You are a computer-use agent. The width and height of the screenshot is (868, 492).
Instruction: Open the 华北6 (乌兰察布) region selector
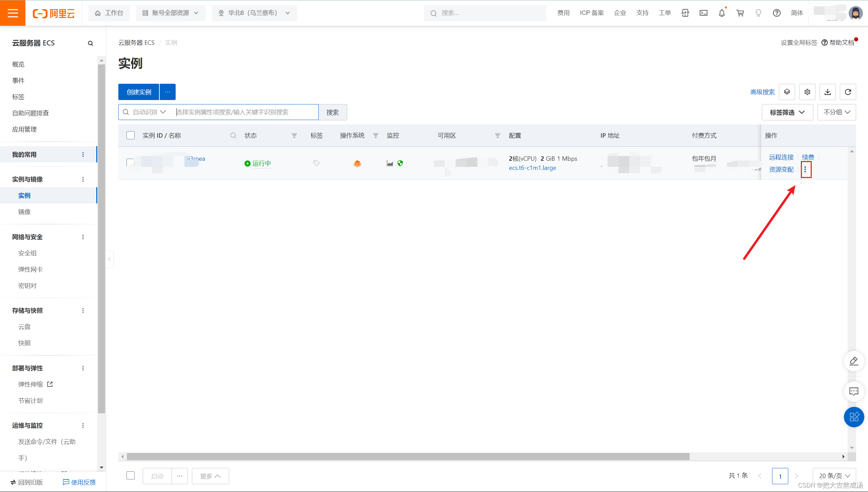pos(254,13)
